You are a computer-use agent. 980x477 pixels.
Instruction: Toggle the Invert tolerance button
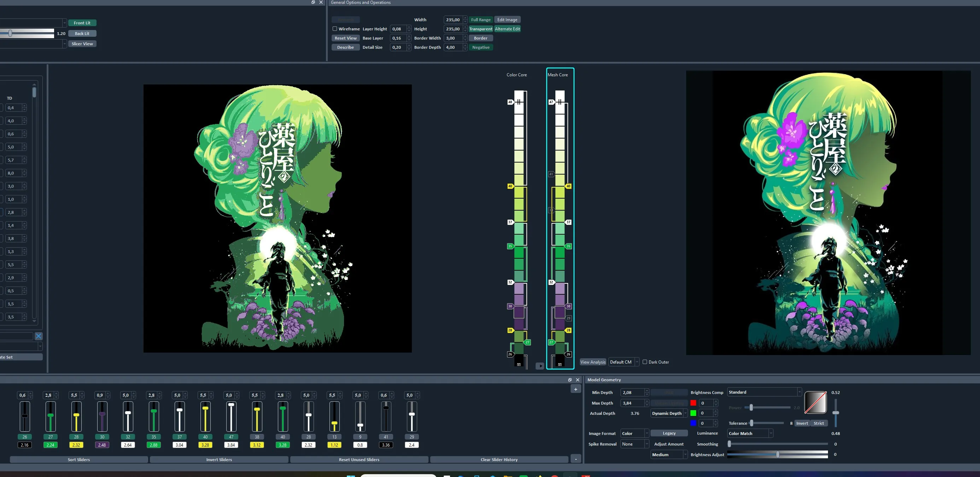(802, 423)
